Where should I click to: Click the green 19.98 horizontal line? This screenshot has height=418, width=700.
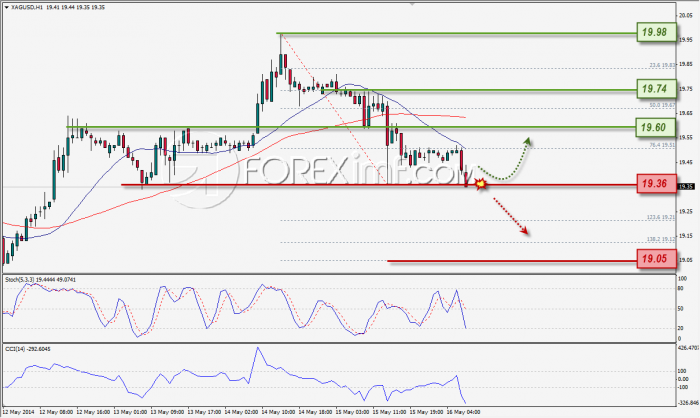(456, 33)
